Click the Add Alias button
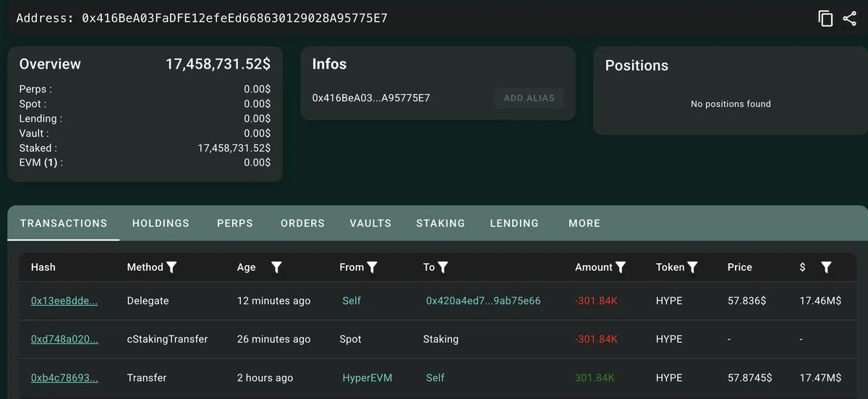868x399 pixels. pyautogui.click(x=529, y=98)
